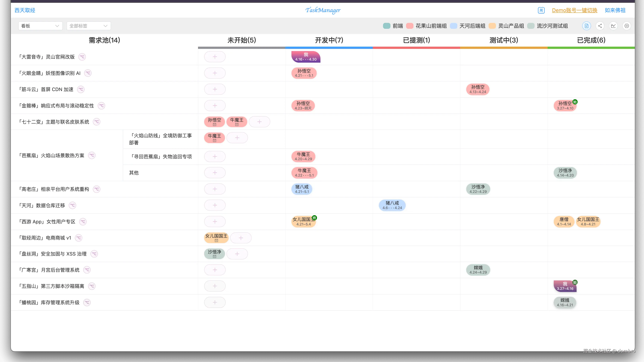Open the 看板 view dropdown
The width and height of the screenshot is (644, 362).
[40, 26]
